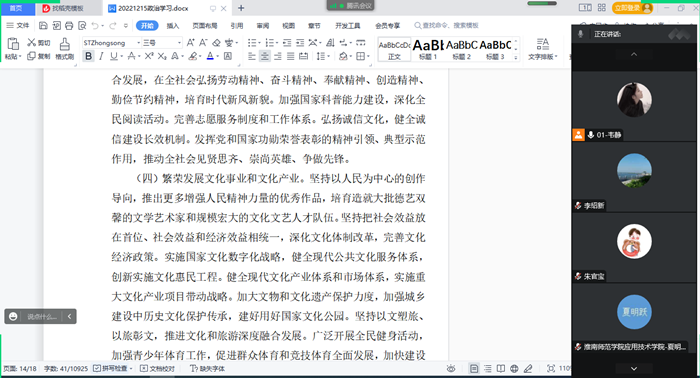This screenshot has height=378, width=700.
Task: Select center alignment icon
Action: [x=265, y=56]
